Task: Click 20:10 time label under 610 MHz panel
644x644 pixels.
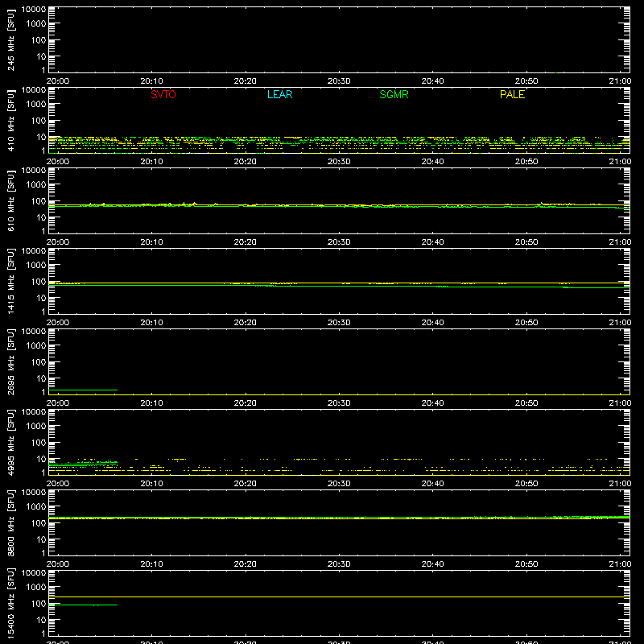Action: 151,242
